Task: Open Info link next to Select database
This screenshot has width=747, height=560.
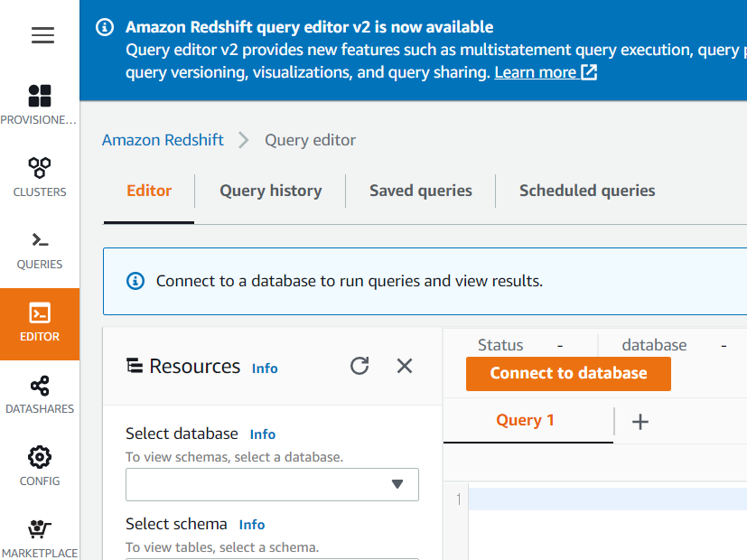Action: point(263,434)
